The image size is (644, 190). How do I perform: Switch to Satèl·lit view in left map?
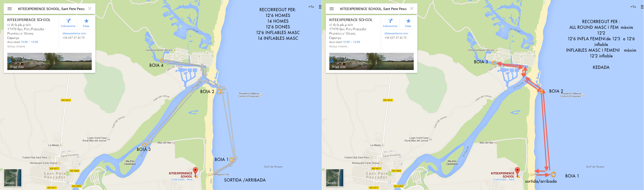[13, 178]
